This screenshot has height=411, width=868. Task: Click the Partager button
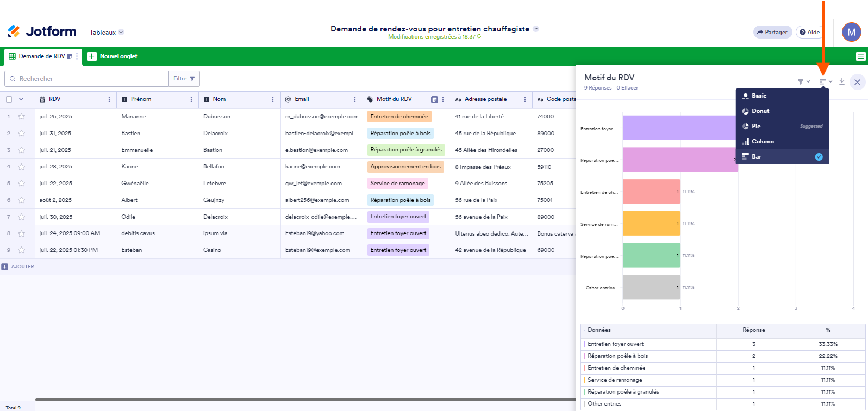(772, 32)
